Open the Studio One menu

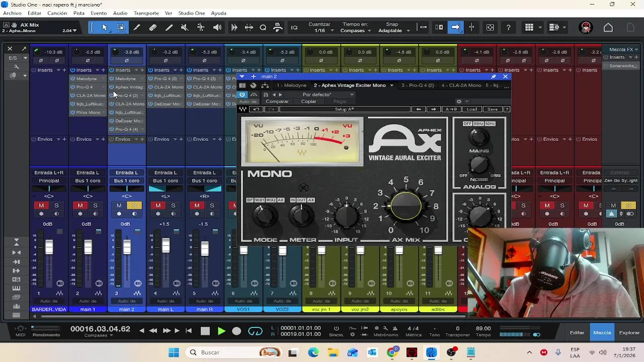pos(192,13)
